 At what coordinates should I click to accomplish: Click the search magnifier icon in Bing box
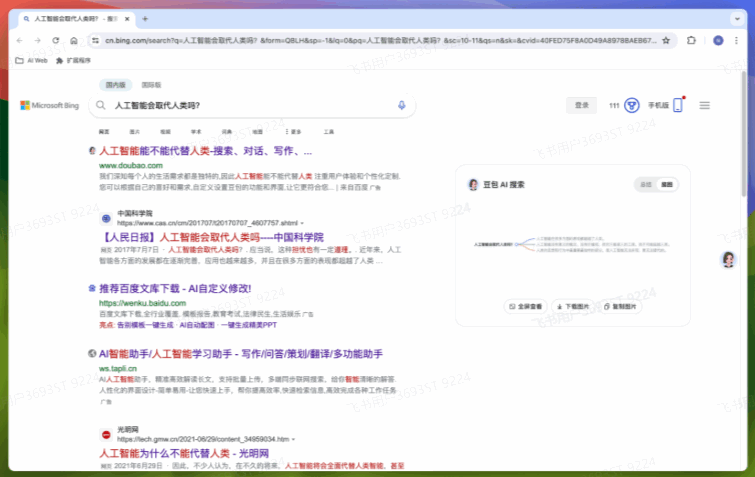pos(103,105)
